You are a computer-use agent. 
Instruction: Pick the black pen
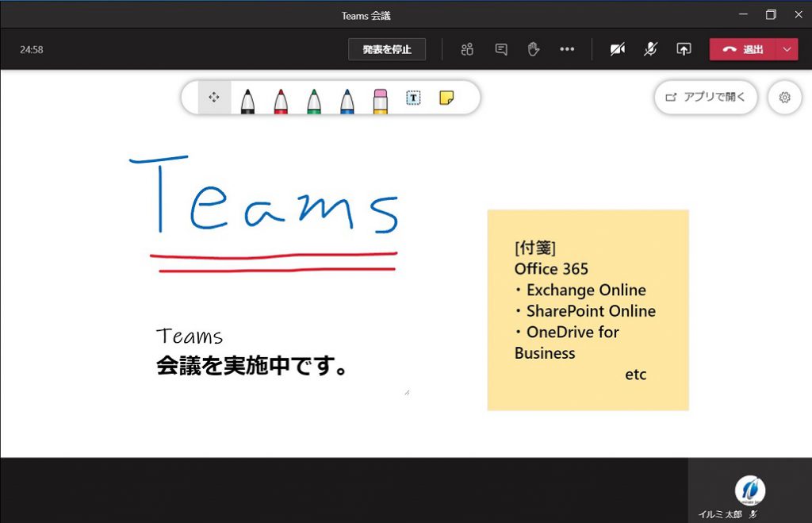[247, 101]
